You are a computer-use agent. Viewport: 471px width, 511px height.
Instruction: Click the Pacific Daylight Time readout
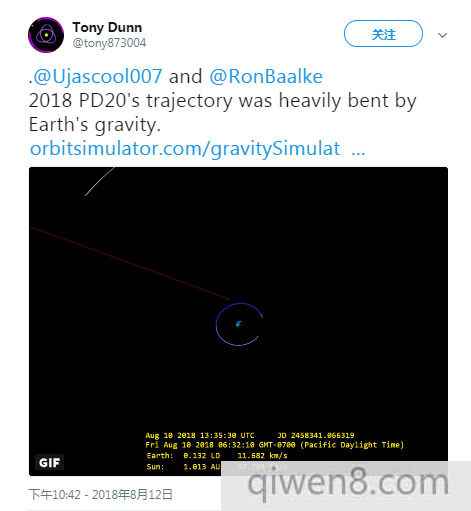click(274, 445)
